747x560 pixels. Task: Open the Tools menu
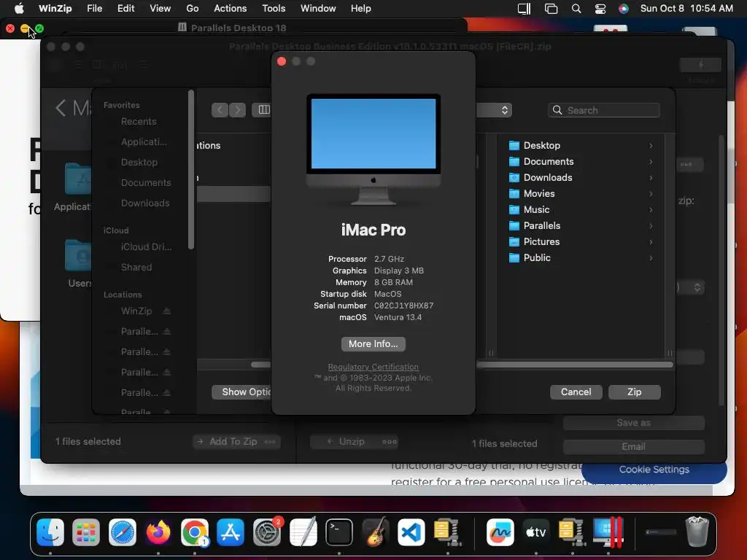[x=274, y=9]
